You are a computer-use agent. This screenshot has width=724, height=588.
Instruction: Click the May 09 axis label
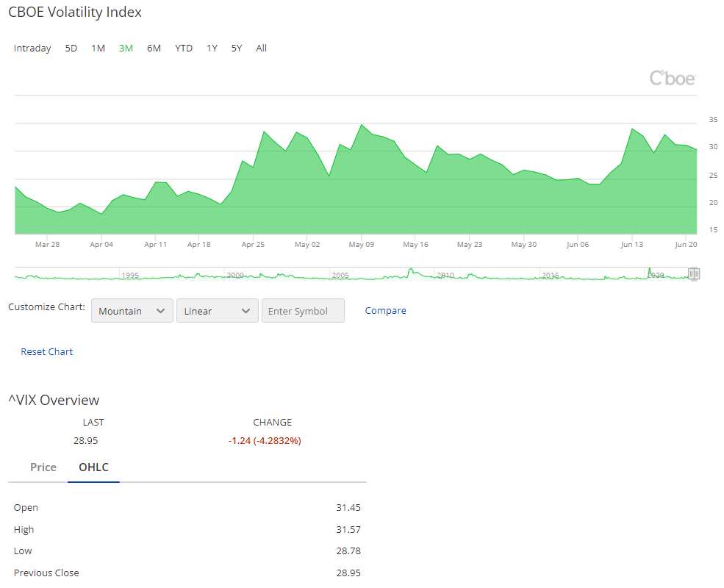(x=362, y=245)
